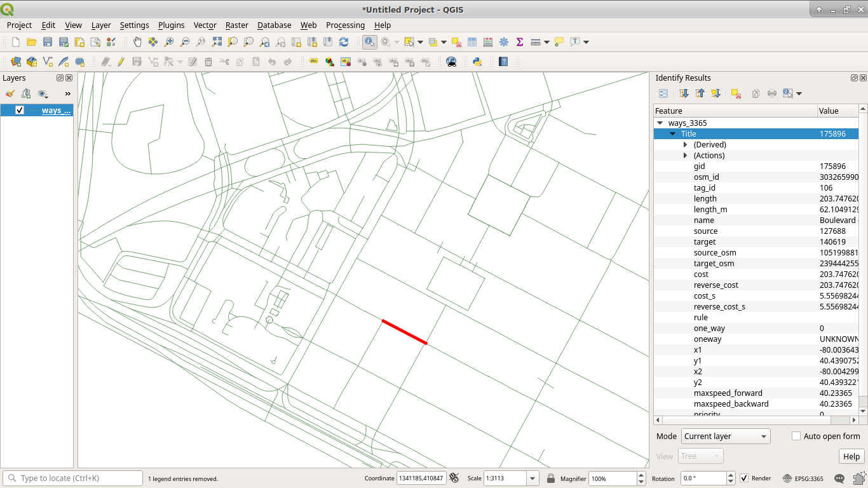The image size is (868, 488).
Task: Expand the (Derived) tree node
Action: [x=685, y=145]
